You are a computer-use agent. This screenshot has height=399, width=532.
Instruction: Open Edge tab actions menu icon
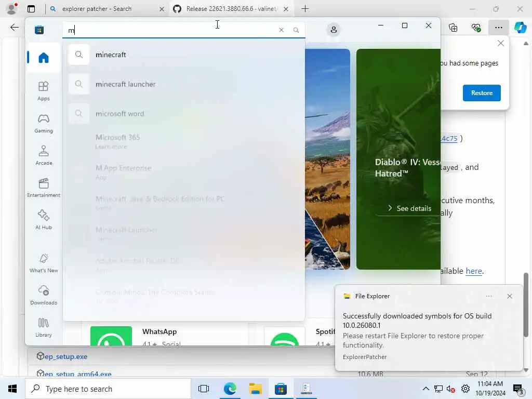pyautogui.click(x=31, y=9)
